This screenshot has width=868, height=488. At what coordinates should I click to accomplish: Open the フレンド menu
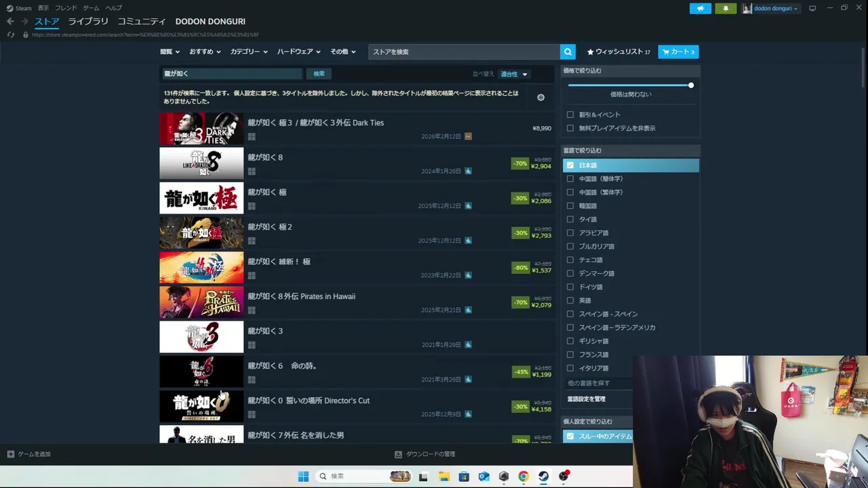point(66,8)
